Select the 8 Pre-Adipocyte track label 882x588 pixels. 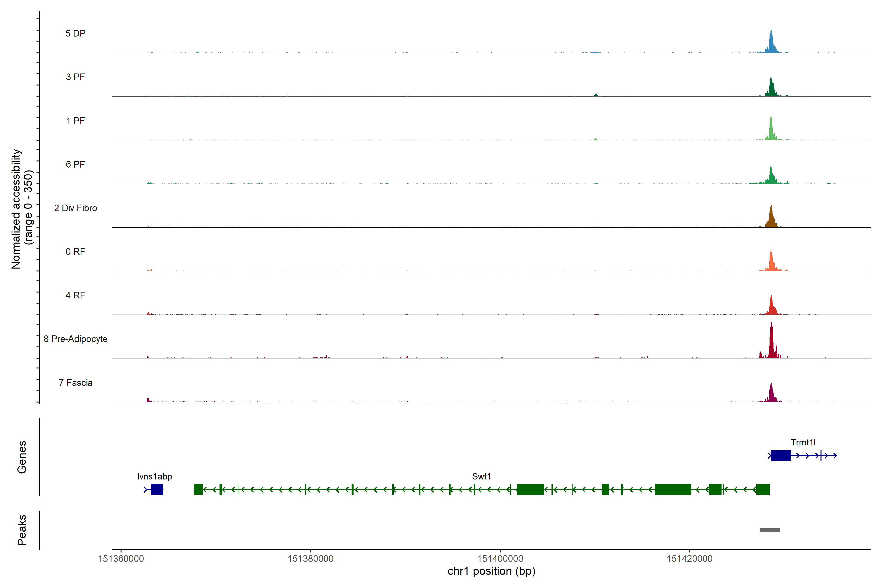[75, 339]
